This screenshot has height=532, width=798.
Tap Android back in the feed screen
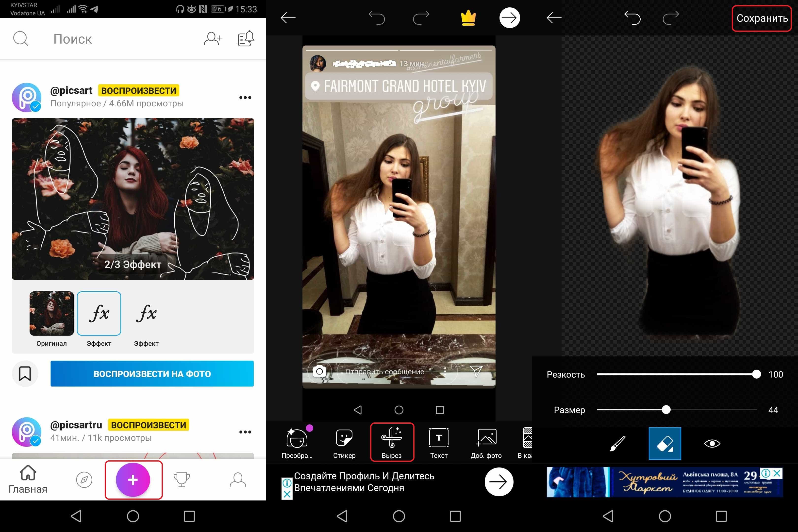76,516
